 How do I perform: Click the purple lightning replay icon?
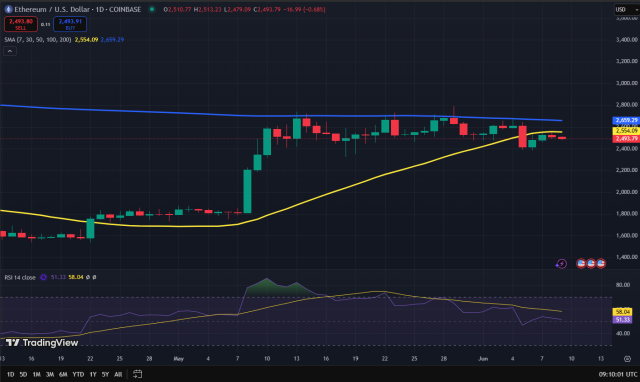pos(561,264)
